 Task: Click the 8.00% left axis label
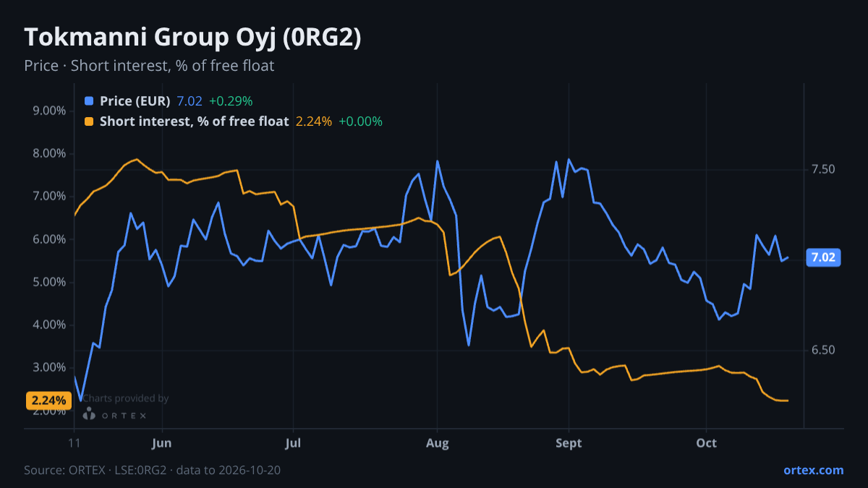[x=50, y=153]
